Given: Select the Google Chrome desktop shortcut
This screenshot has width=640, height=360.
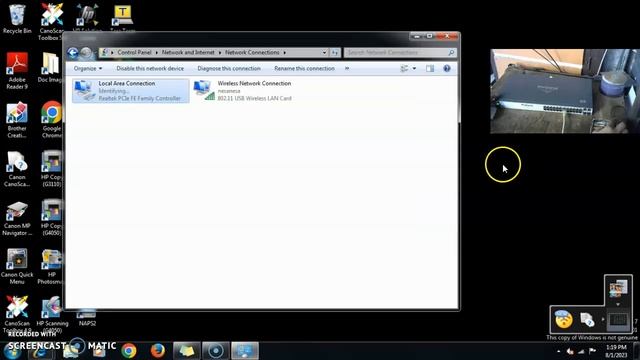Looking at the screenshot, I should pos(51,120).
